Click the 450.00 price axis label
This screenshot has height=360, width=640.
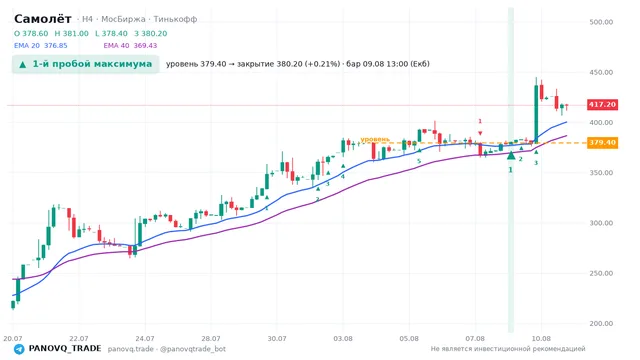point(601,72)
